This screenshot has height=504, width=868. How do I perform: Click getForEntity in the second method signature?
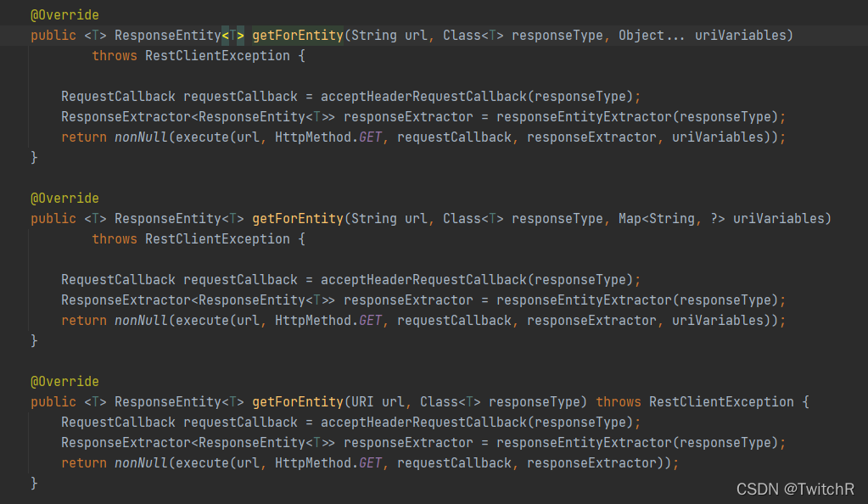pos(296,218)
